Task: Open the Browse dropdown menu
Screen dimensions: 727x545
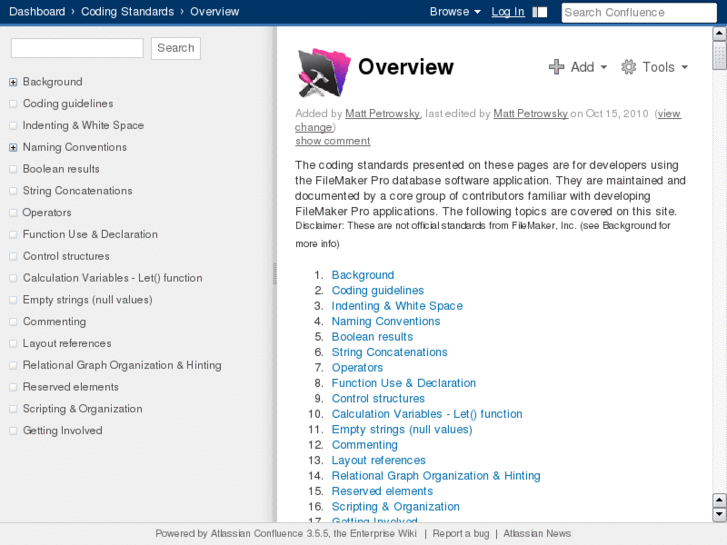Action: coord(455,12)
